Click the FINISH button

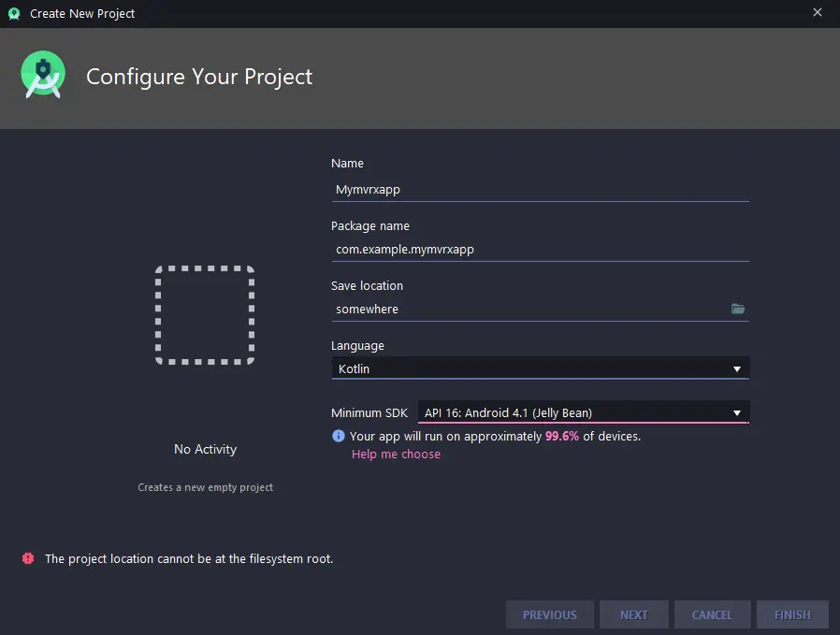point(792,614)
